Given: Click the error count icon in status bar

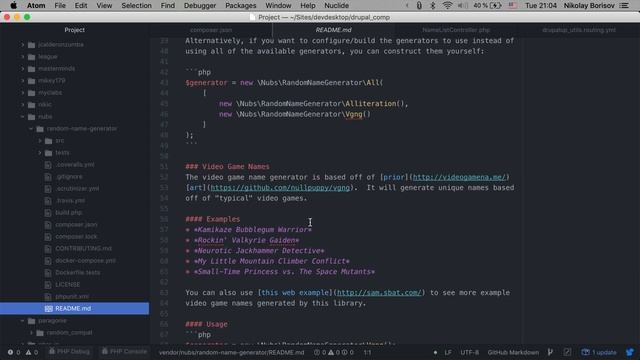Looking at the screenshot, I should pyautogui.click(x=10, y=352).
